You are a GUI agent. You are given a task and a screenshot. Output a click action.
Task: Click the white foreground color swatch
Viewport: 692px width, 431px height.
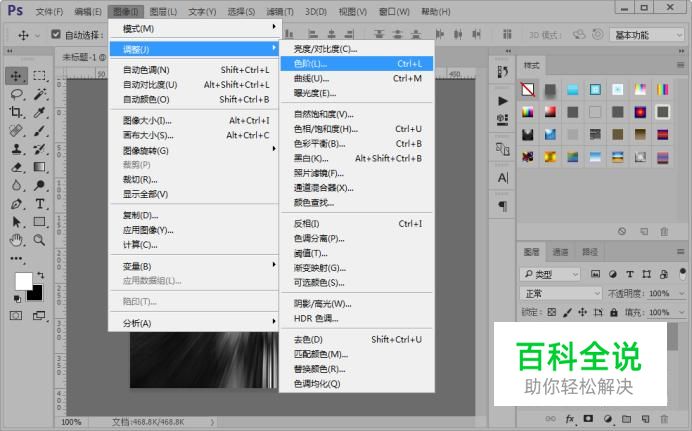pos(22,280)
